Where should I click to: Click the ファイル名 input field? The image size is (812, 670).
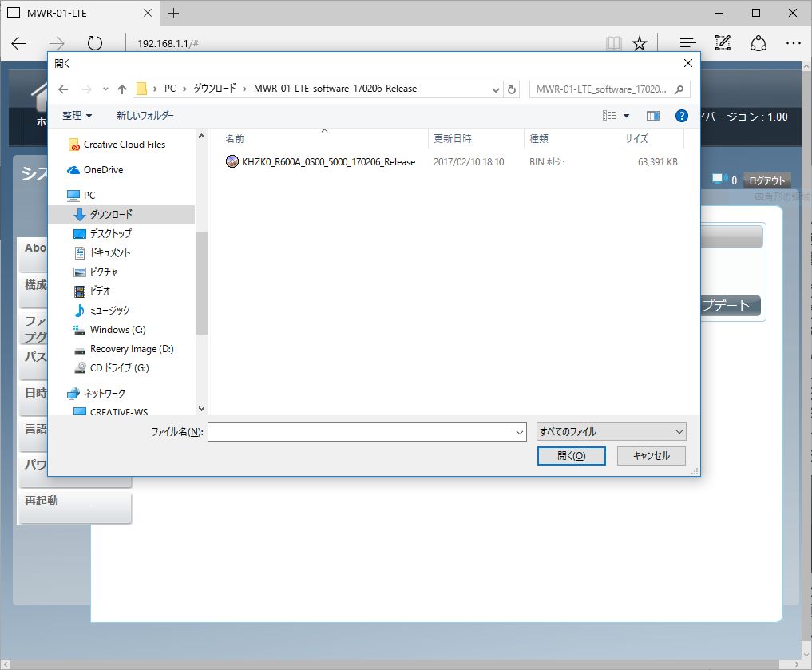[x=362, y=432]
